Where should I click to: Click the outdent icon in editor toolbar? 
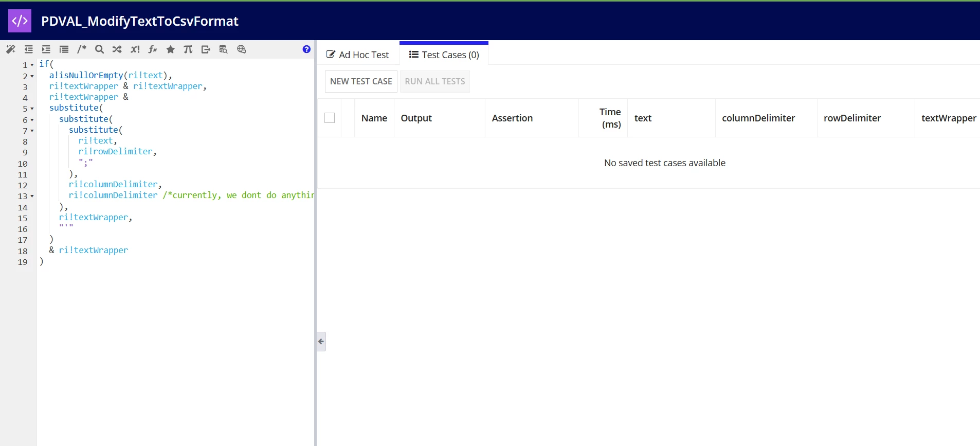pyautogui.click(x=29, y=49)
